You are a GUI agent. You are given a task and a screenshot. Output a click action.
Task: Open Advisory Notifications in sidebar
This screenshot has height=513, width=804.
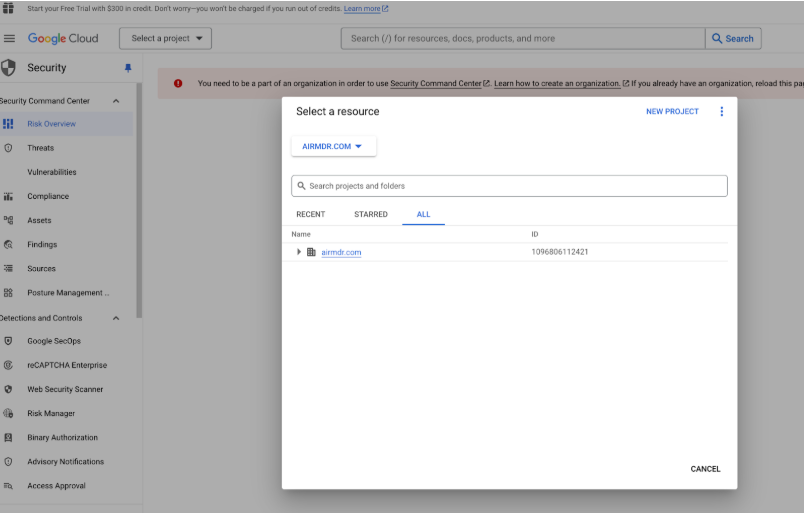tap(66, 461)
